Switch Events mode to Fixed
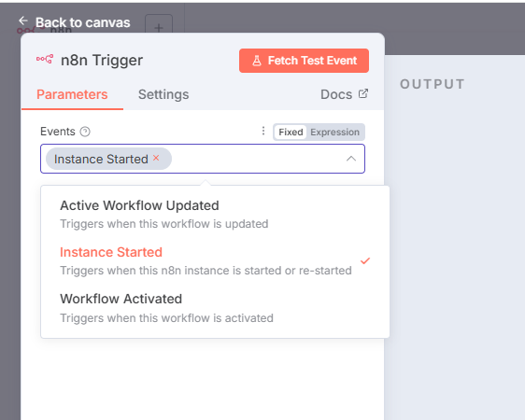The width and height of the screenshot is (525, 420). click(x=291, y=133)
